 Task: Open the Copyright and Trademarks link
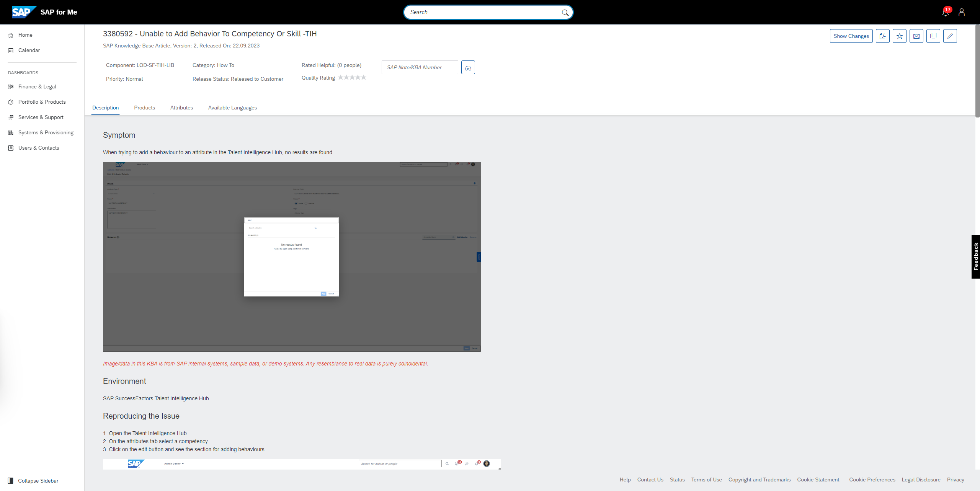pyautogui.click(x=759, y=480)
